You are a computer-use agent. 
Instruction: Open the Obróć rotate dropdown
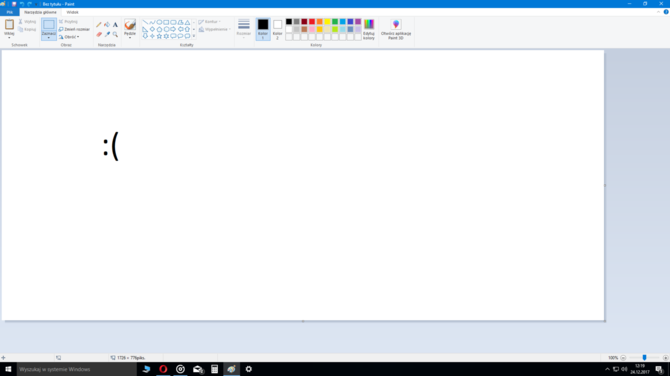pyautogui.click(x=69, y=37)
